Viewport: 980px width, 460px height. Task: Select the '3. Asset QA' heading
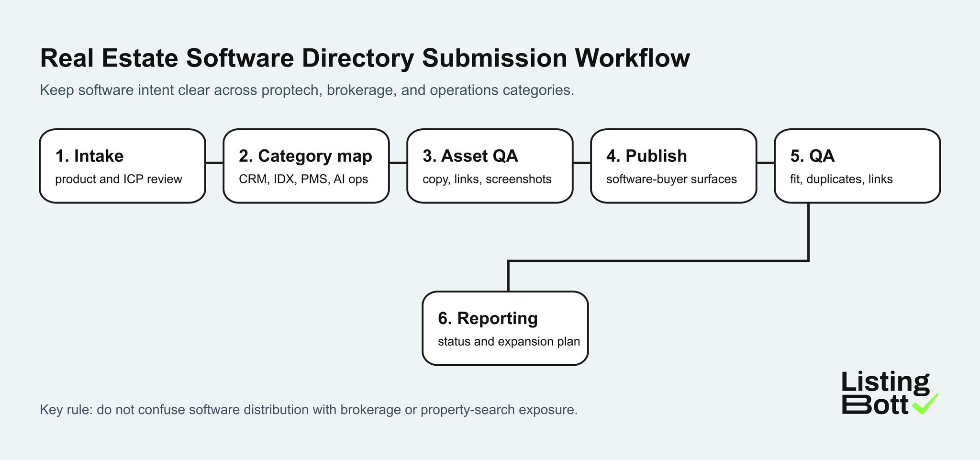point(470,156)
